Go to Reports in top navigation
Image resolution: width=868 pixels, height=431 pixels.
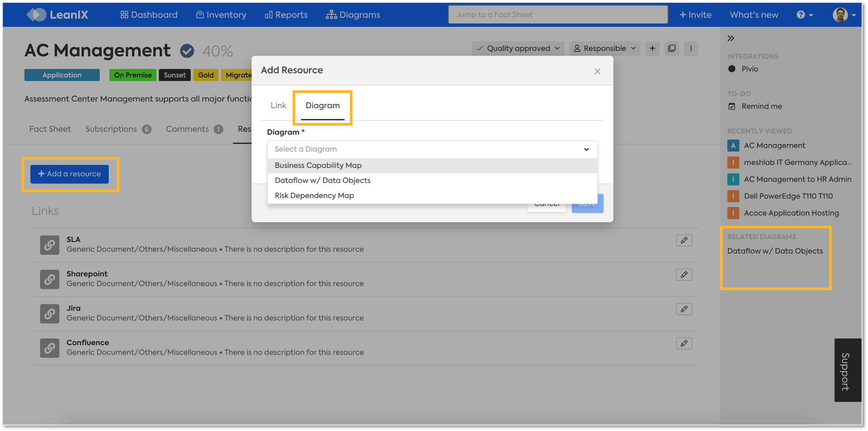click(x=286, y=15)
